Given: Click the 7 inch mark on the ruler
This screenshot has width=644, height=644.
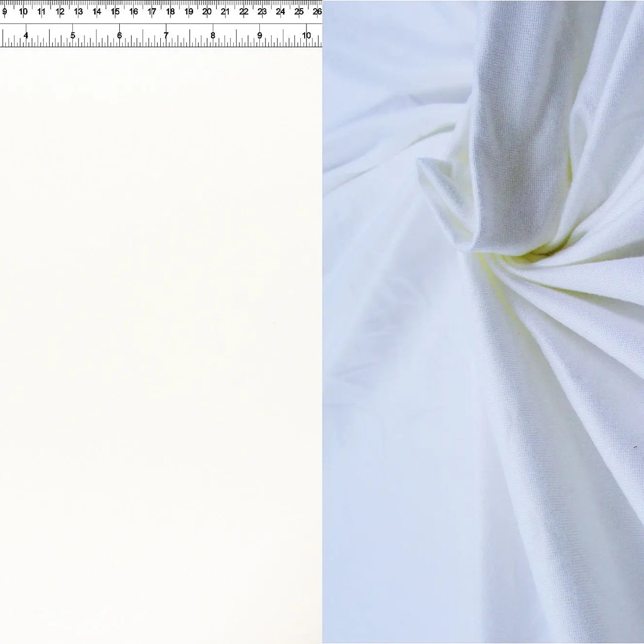Looking at the screenshot, I should pyautogui.click(x=166, y=35).
